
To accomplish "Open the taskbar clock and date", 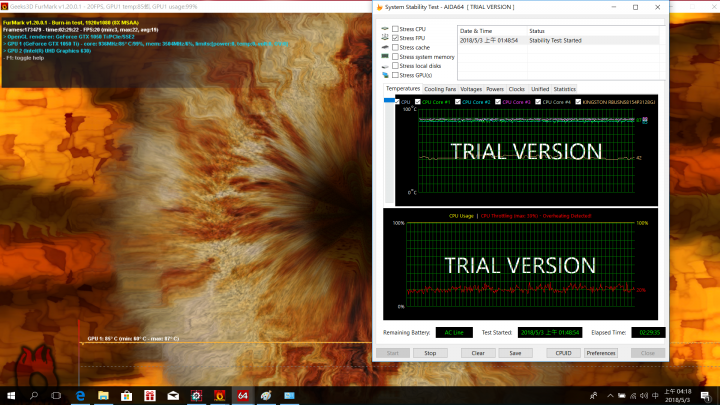I will point(678,395).
